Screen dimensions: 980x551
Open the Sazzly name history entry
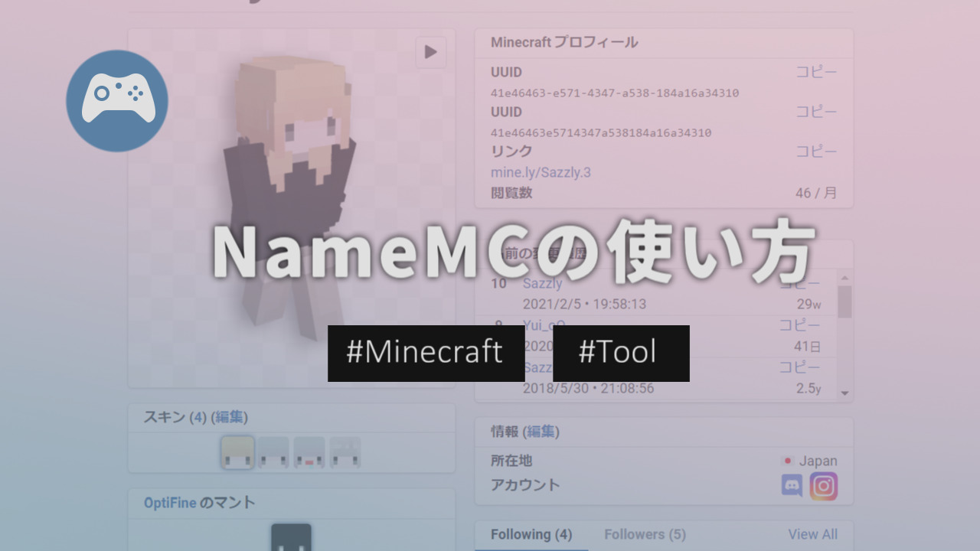tap(542, 283)
